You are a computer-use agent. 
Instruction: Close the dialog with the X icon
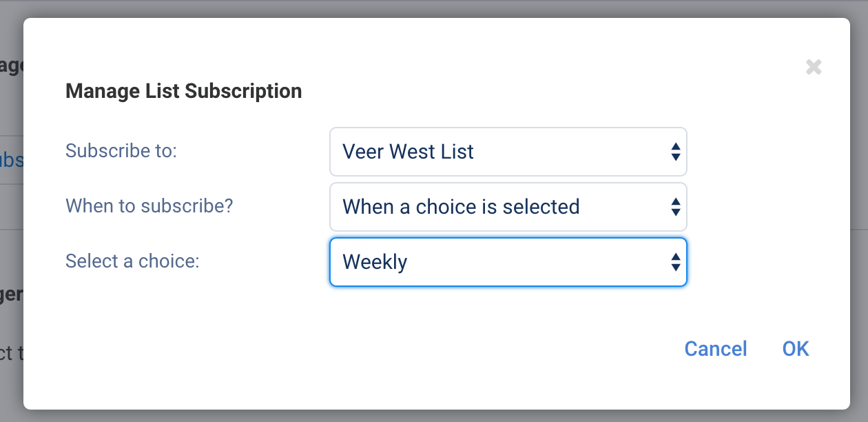[814, 67]
